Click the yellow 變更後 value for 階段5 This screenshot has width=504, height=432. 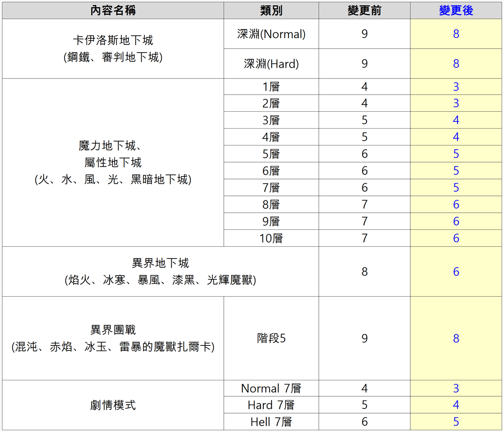pyautogui.click(x=456, y=338)
